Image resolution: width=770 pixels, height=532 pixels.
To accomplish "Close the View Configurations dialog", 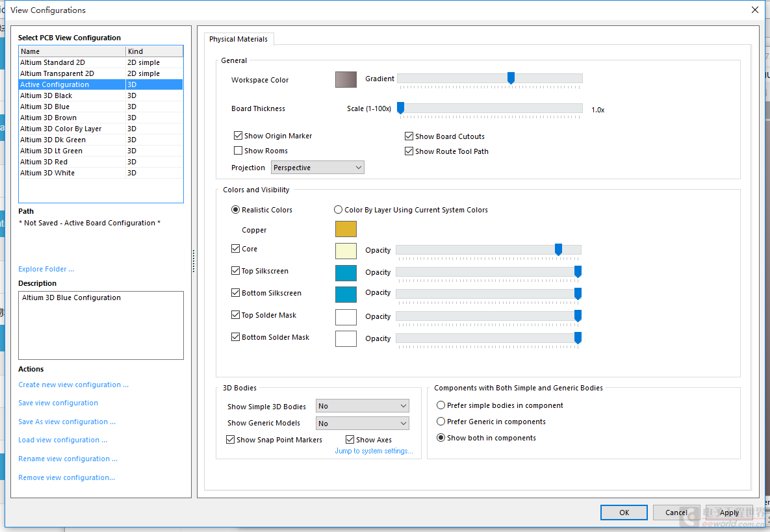I will click(755, 10).
